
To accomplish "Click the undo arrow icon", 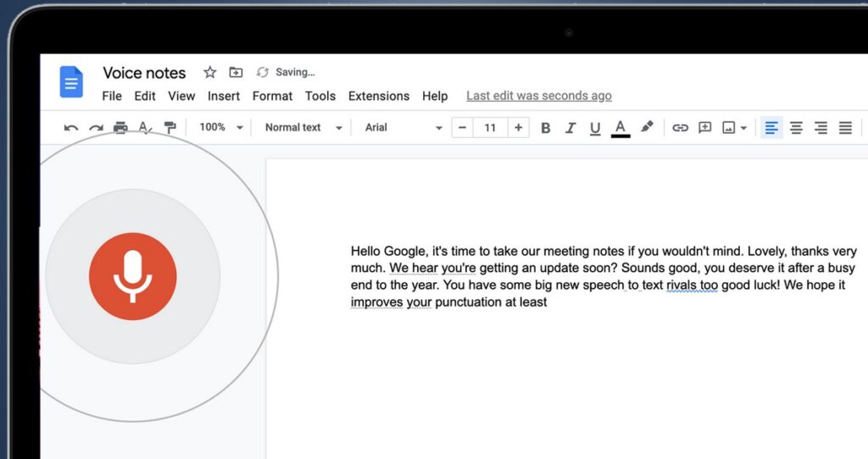I will pyautogui.click(x=71, y=128).
